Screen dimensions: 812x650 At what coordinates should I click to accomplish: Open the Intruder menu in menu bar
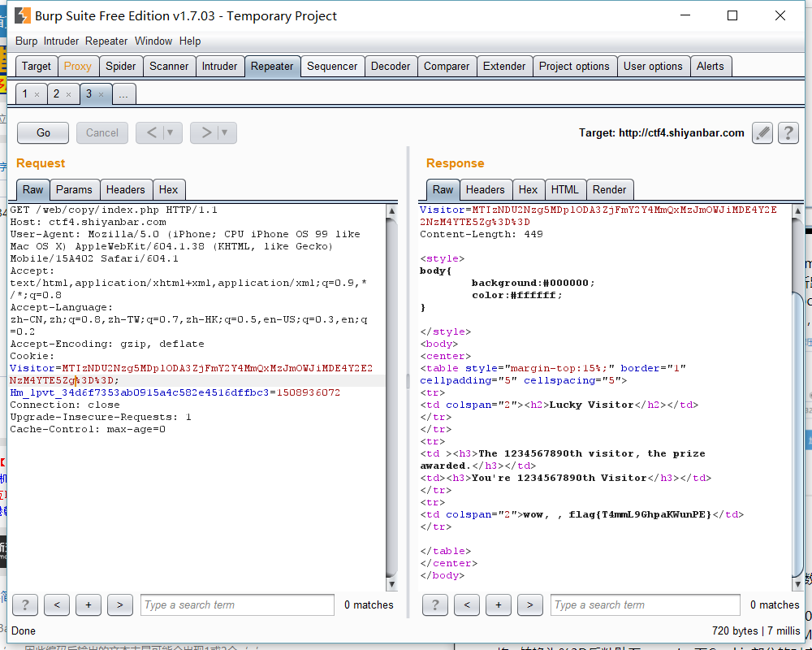pyautogui.click(x=62, y=41)
